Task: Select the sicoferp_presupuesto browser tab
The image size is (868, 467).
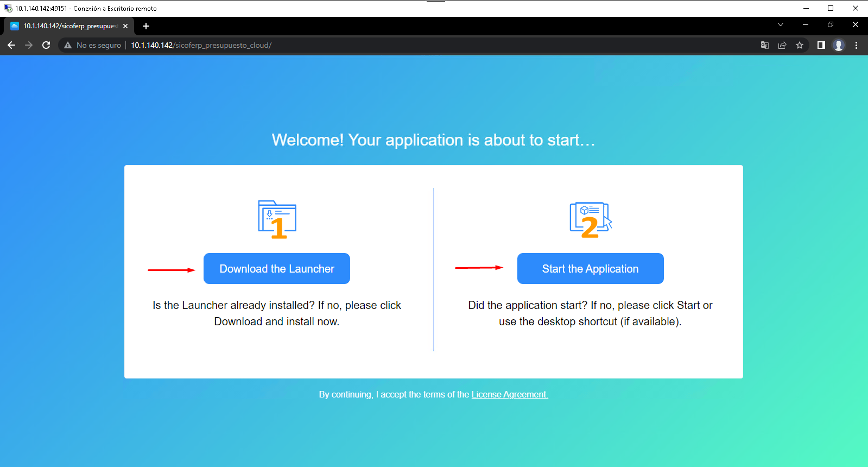Action: 69,26
